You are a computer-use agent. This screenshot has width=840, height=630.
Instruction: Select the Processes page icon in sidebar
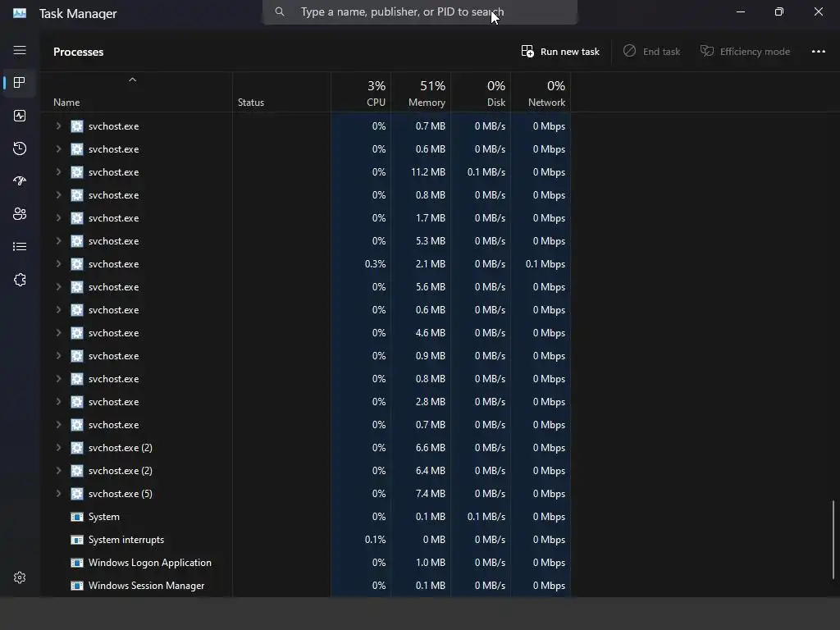[20, 83]
